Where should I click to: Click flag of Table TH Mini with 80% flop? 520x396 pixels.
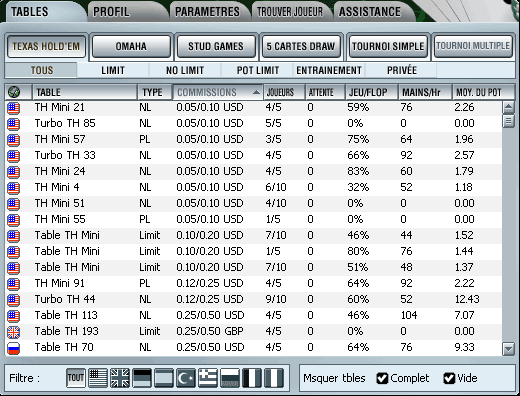13,252
